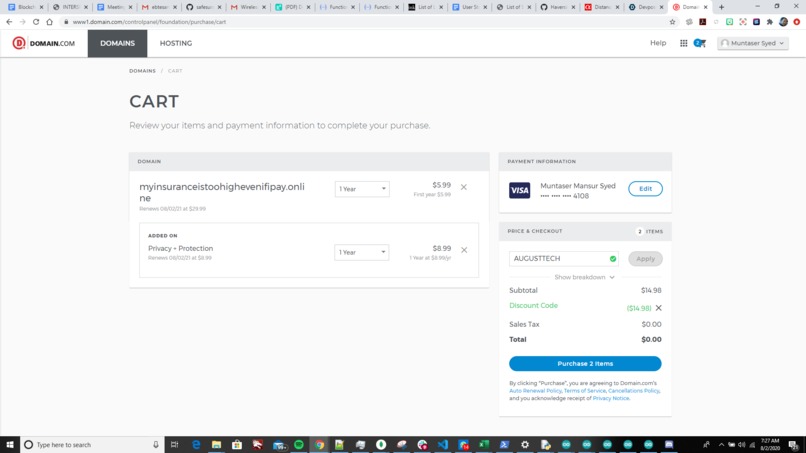Open Spotify from the taskbar
Viewport: 806px width, 453px height.
pos(299,444)
